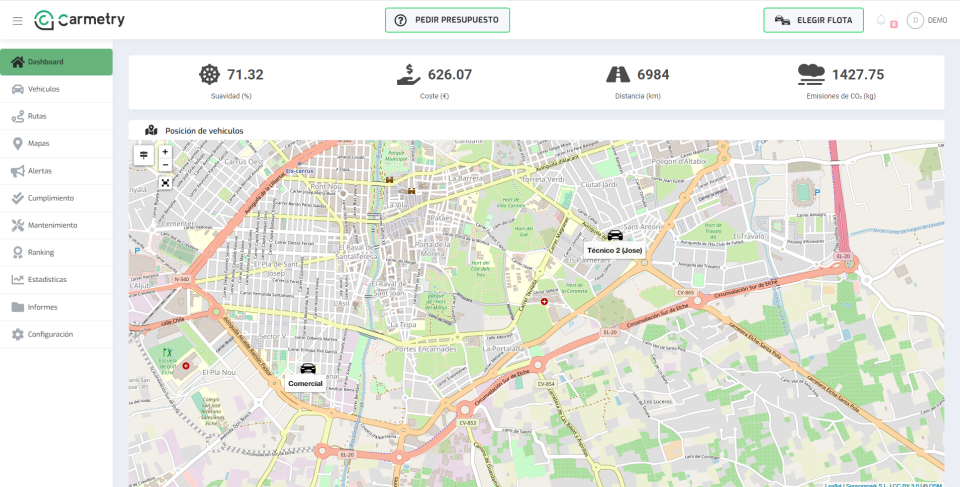Zoom in on the map

coord(165,152)
